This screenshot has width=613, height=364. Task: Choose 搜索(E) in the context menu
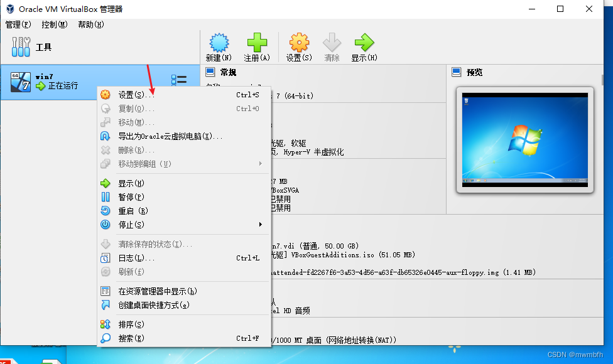pos(184,338)
